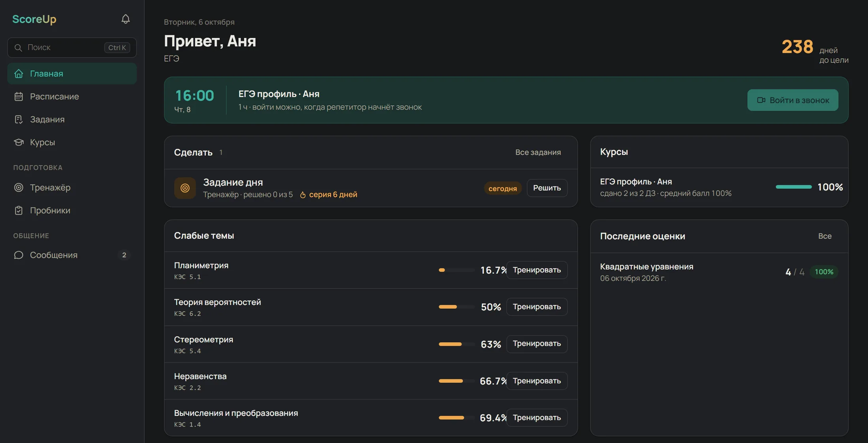Focus the Поиск search field
This screenshot has height=443, width=868.
[72, 48]
